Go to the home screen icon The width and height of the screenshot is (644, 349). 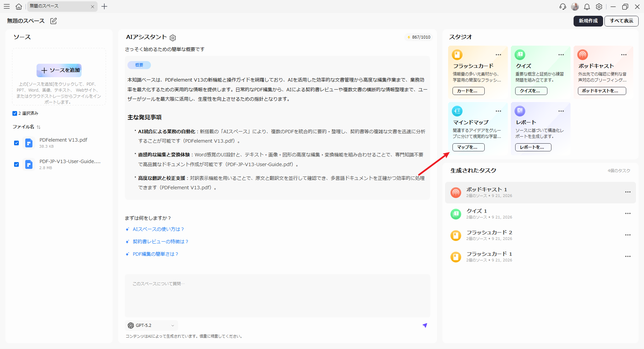click(x=19, y=6)
